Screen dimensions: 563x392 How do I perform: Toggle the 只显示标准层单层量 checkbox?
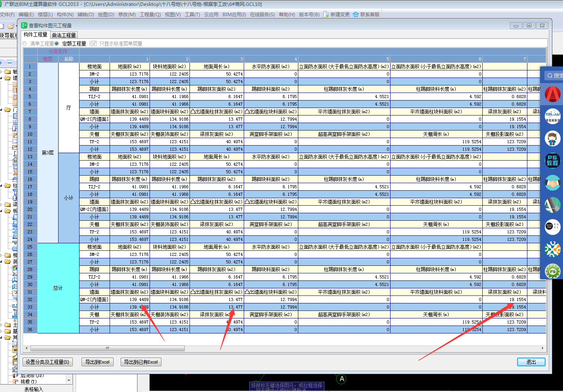pos(94,44)
